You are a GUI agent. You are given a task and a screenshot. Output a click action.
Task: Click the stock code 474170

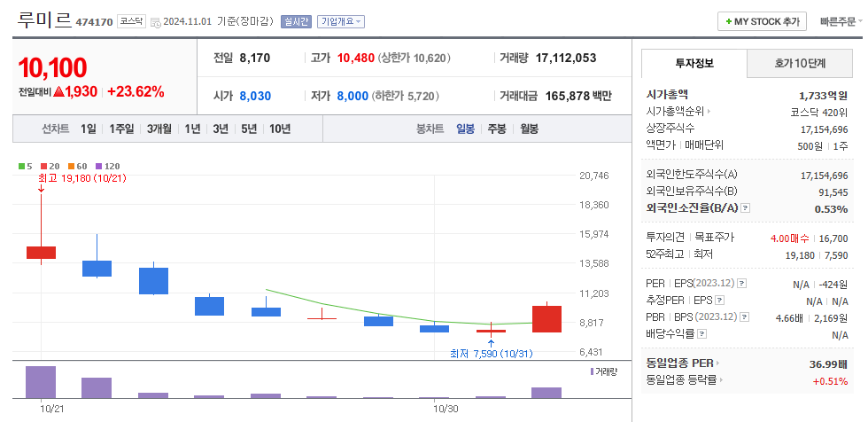(94, 22)
